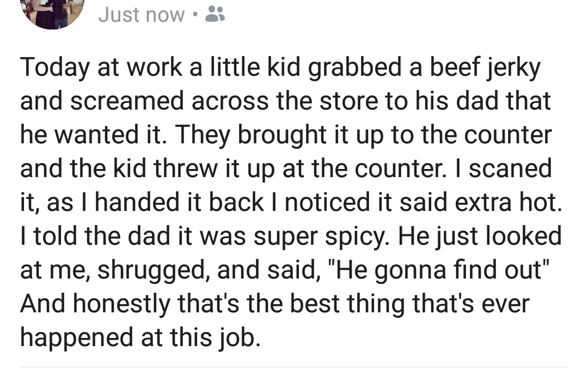
Task: Click the dot separator after the timestamp
Action: 194,15
